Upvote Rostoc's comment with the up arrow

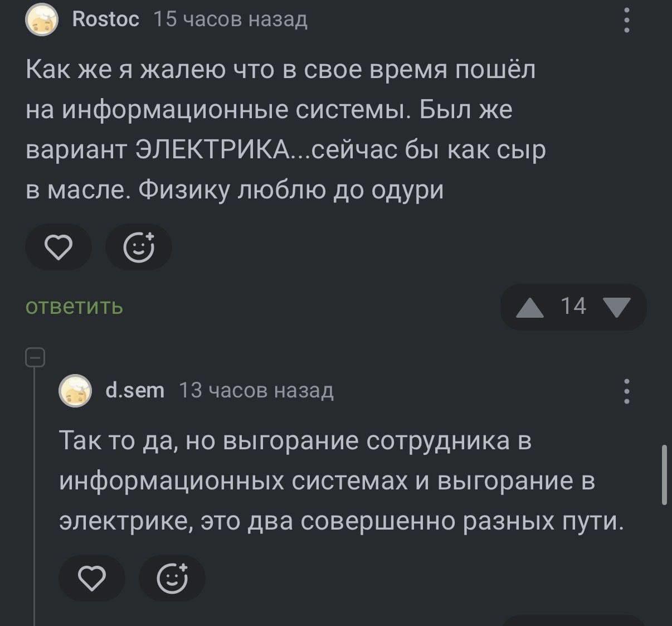529,307
